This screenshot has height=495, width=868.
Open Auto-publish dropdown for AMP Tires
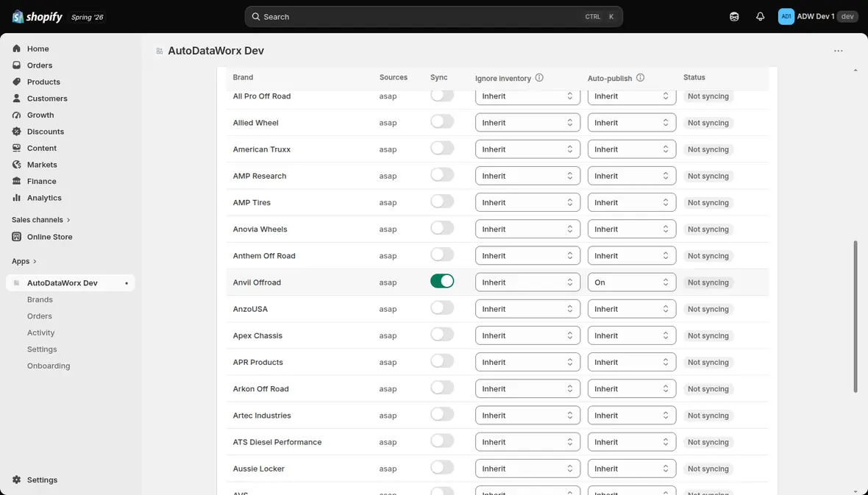[632, 203]
